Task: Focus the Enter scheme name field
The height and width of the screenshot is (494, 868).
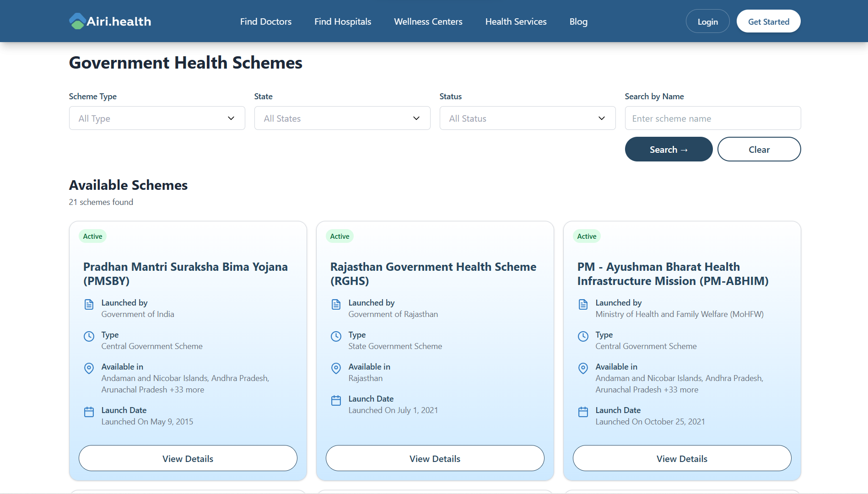Action: click(713, 118)
